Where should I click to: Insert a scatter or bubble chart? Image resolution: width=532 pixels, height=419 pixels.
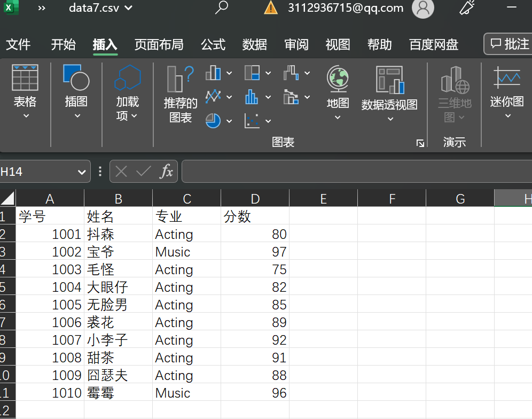coord(252,121)
